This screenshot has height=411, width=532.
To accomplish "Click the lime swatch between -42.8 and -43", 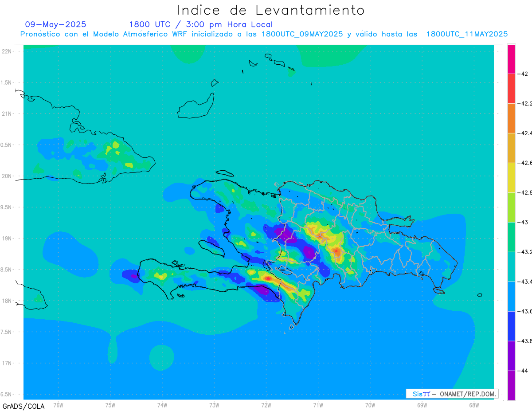I will 511,207.
